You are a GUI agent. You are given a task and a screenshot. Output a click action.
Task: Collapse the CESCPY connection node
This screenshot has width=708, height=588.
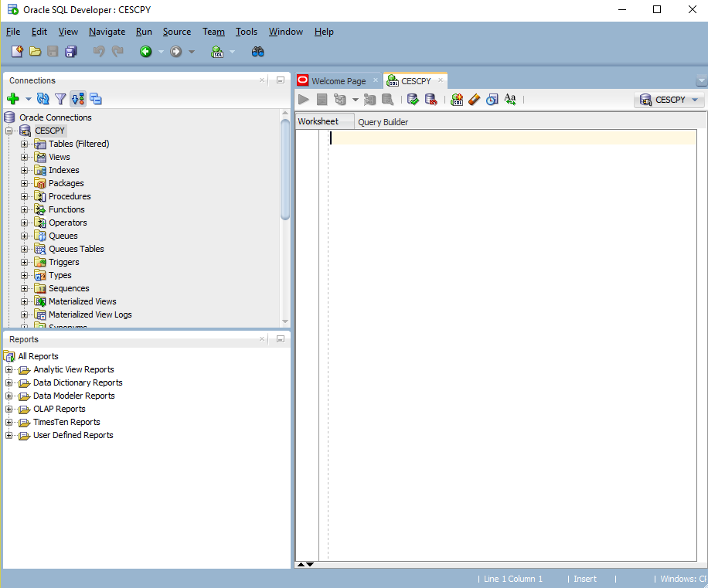click(9, 131)
